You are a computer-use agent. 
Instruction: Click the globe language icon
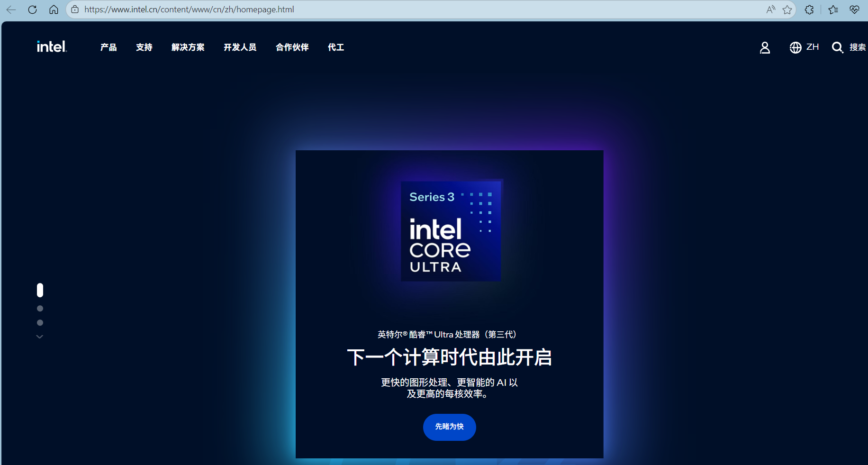pyautogui.click(x=796, y=47)
